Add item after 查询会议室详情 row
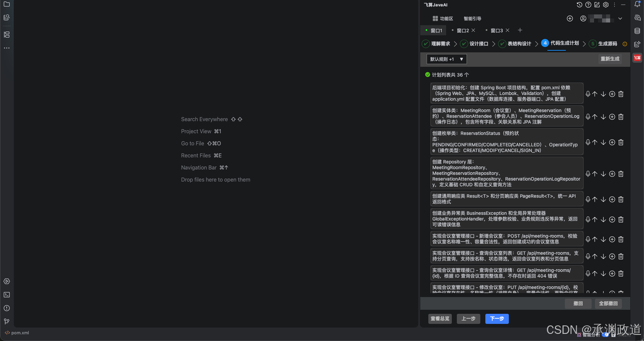Viewport: 644px width, 341px height. point(612,274)
